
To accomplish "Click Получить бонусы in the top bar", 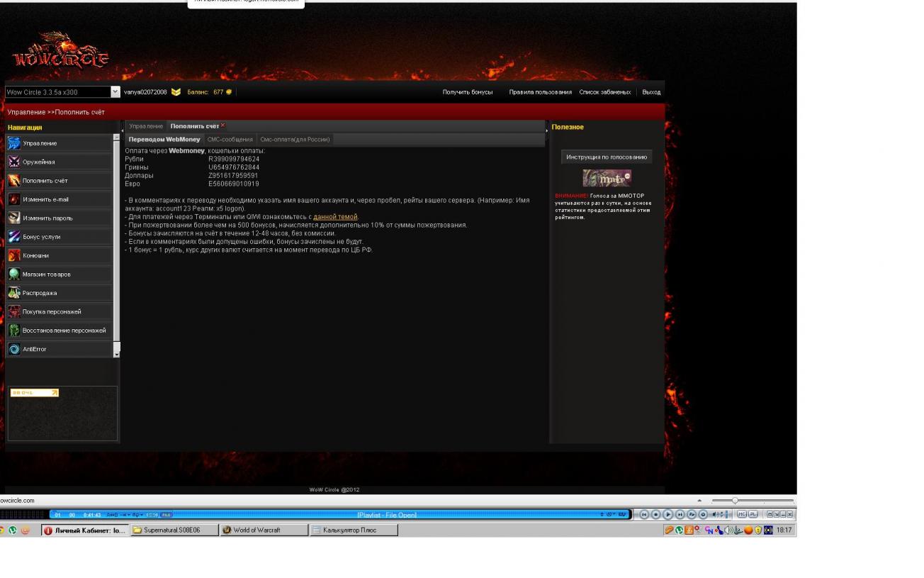I will [467, 92].
